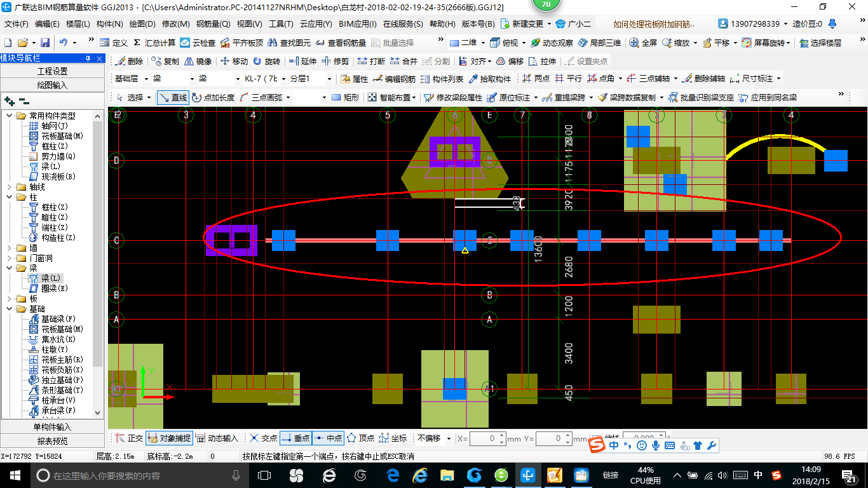Viewport: 868px width, 488px height.
Task: Click 批量识别梁支座 tool
Action: point(701,97)
